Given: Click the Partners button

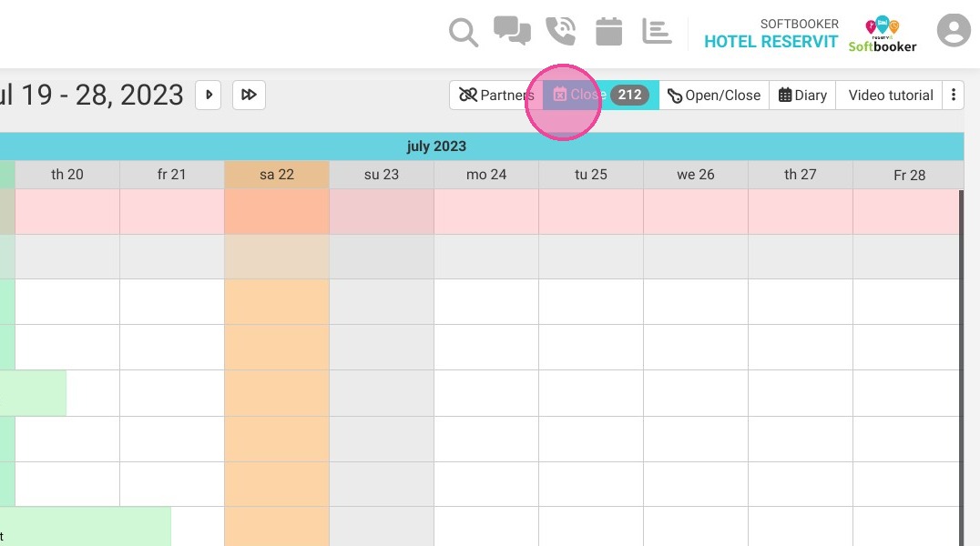Looking at the screenshot, I should 496,95.
